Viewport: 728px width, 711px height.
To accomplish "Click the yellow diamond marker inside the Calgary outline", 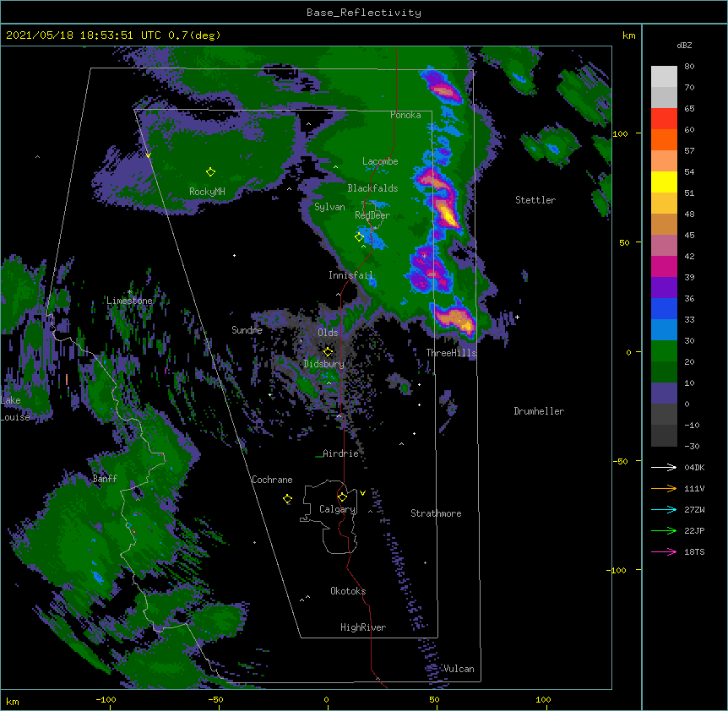I will (x=342, y=497).
